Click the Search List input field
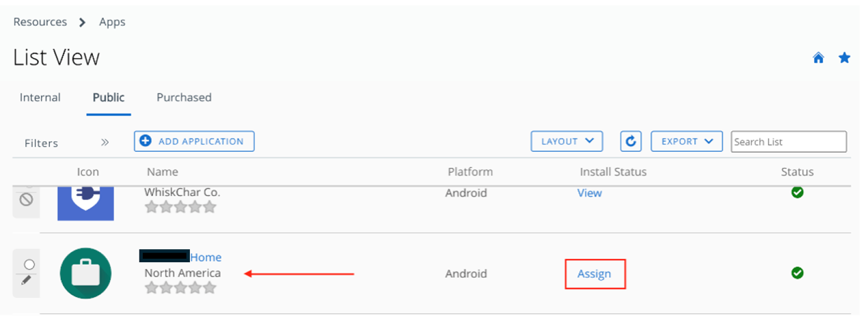 (x=789, y=142)
